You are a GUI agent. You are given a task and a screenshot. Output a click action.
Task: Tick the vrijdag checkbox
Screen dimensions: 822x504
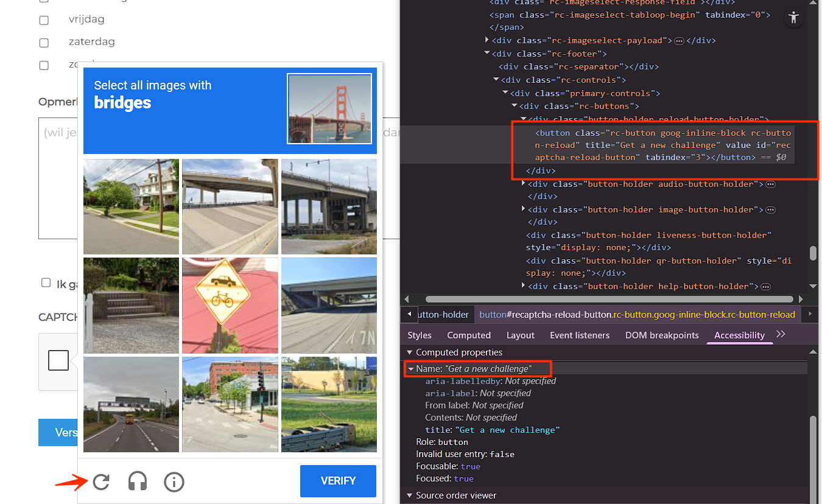coord(44,20)
